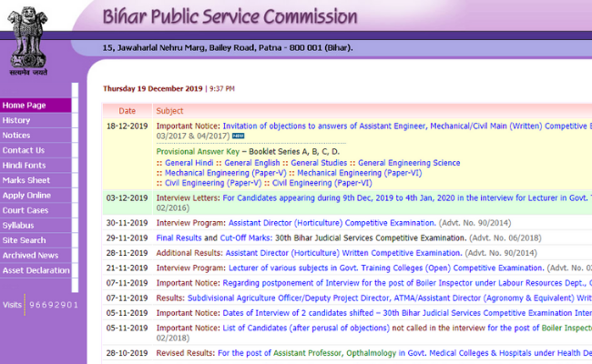Open the Home Page menu item

pos(24,106)
